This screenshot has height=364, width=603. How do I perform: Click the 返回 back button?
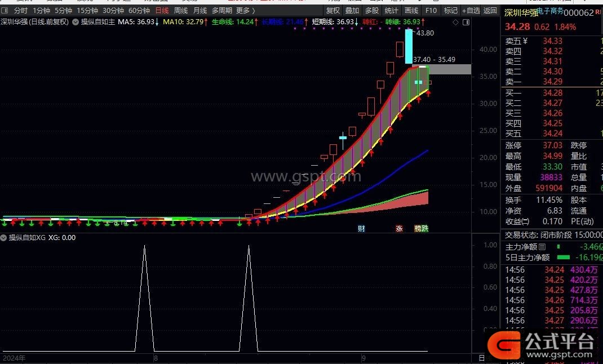(490, 10)
